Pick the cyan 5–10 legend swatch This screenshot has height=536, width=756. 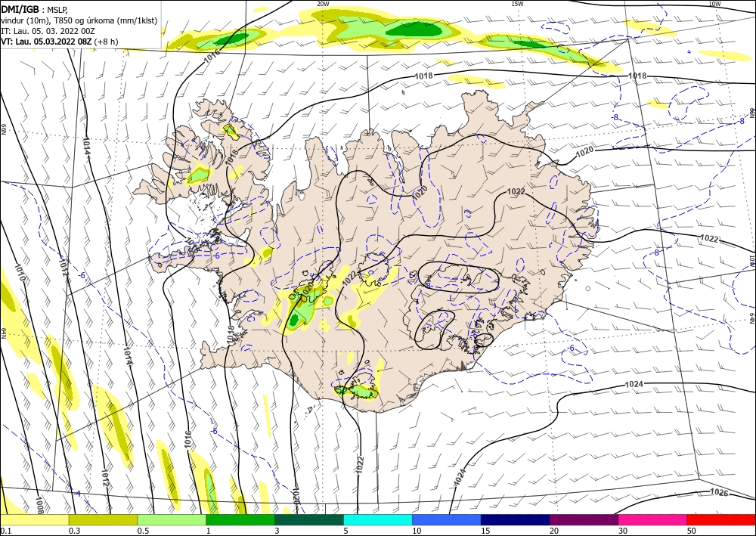(378, 519)
